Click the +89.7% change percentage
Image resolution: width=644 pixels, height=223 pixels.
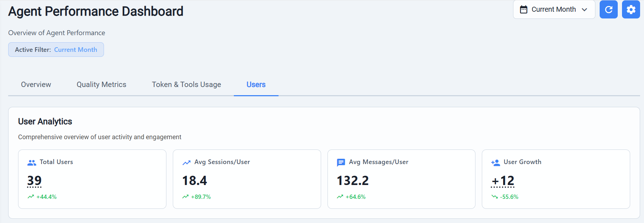(x=201, y=197)
